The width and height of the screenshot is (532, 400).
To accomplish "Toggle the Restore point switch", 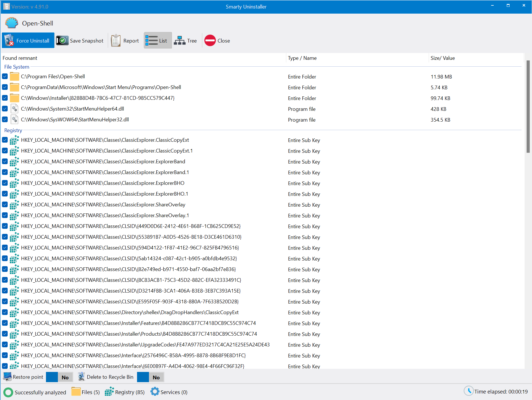I will (x=59, y=377).
